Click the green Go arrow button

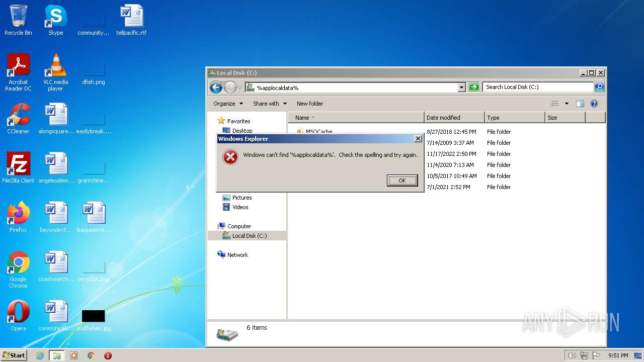click(x=473, y=87)
